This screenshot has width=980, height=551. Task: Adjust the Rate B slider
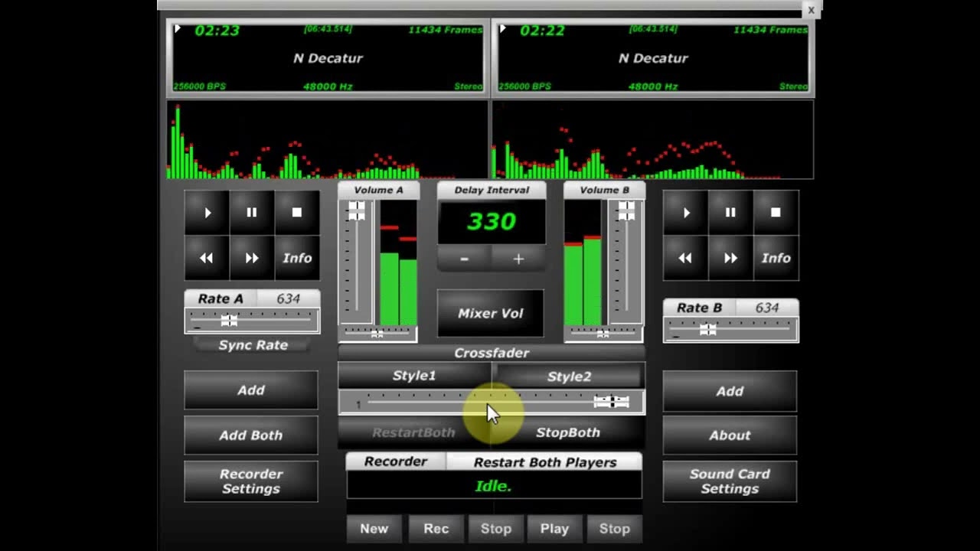point(731,329)
